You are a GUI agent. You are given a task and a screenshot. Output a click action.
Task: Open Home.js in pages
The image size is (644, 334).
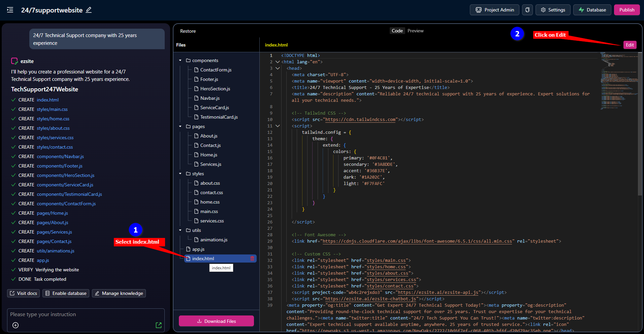point(209,155)
